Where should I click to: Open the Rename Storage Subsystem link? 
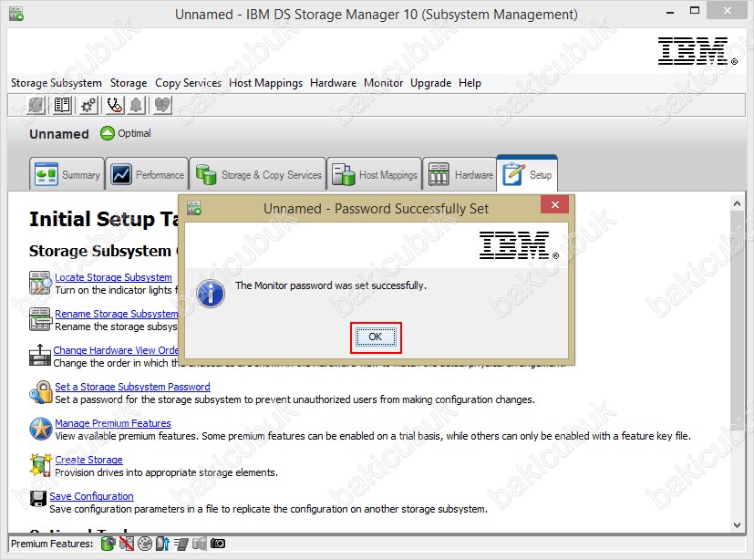(x=117, y=314)
